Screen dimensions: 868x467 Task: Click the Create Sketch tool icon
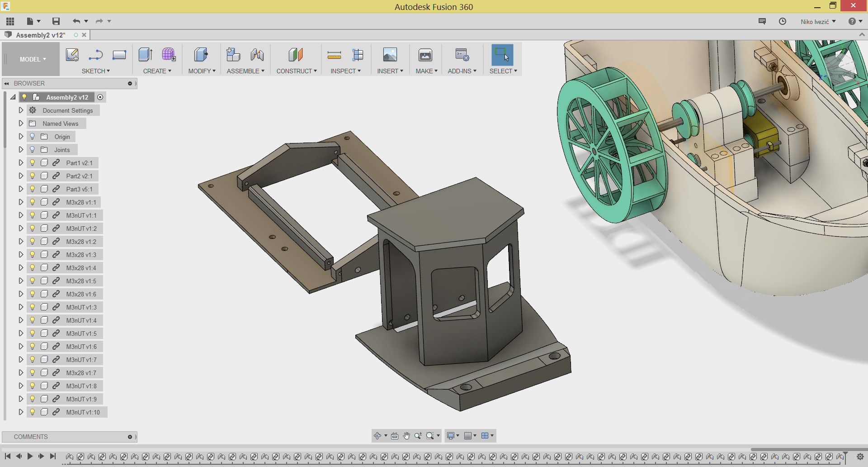pyautogui.click(x=72, y=55)
